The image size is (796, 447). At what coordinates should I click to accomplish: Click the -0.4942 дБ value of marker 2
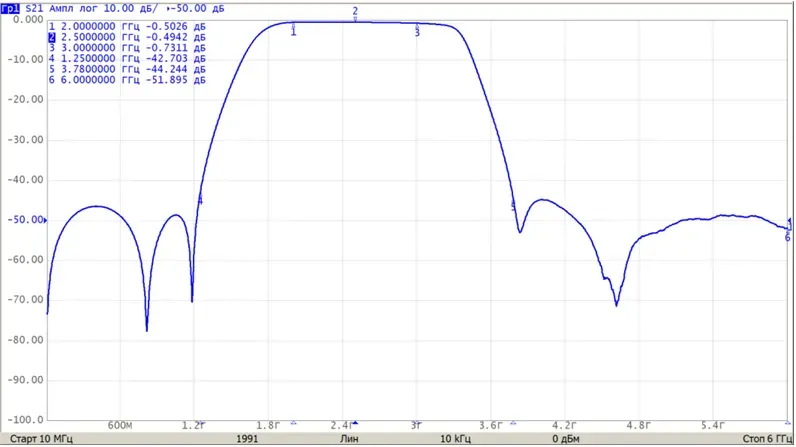[x=175, y=37]
